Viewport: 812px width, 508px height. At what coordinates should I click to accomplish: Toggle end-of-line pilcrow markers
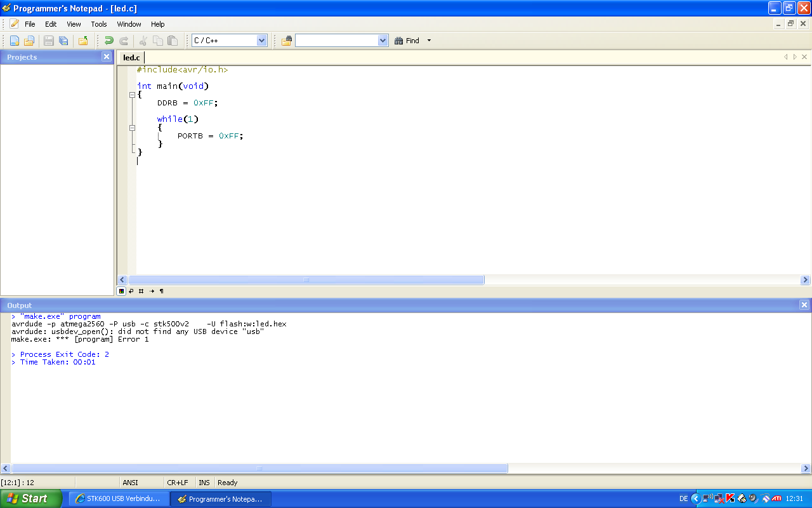coord(161,291)
